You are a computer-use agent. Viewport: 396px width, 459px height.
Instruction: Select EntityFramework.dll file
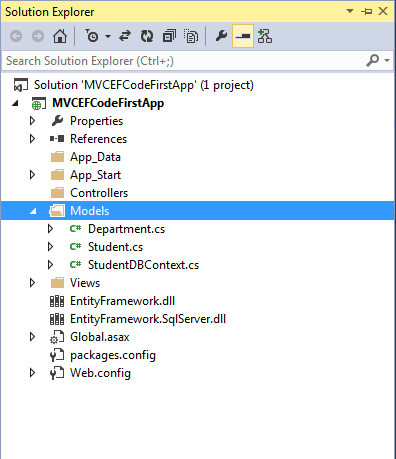122,301
